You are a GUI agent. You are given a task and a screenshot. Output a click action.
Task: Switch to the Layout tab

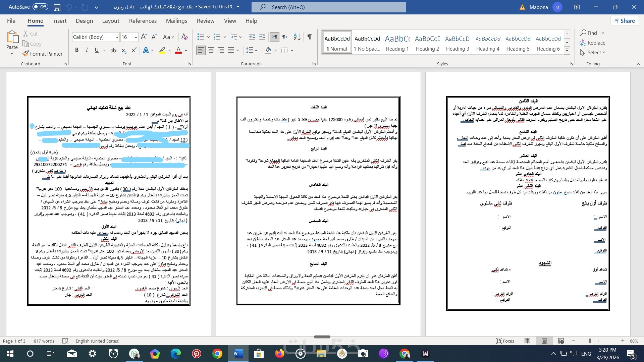(x=111, y=21)
